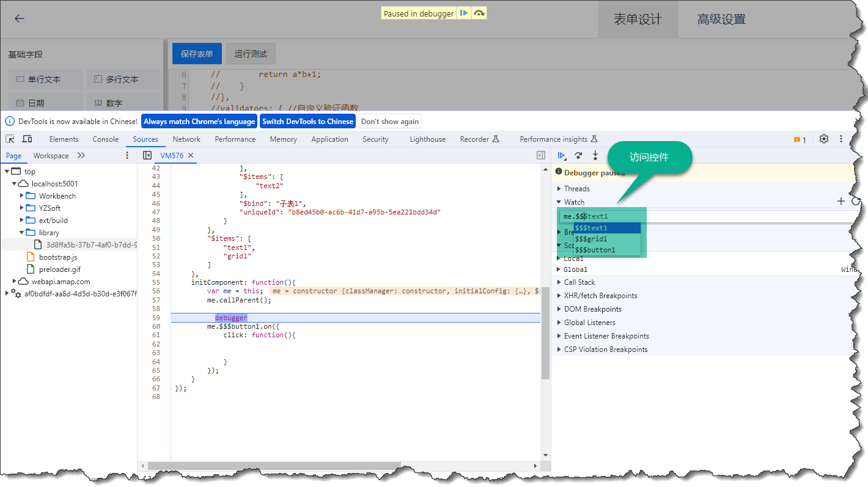Step over in the paused overlay
Image resolution: width=868 pixels, height=487 pixels.
click(479, 13)
